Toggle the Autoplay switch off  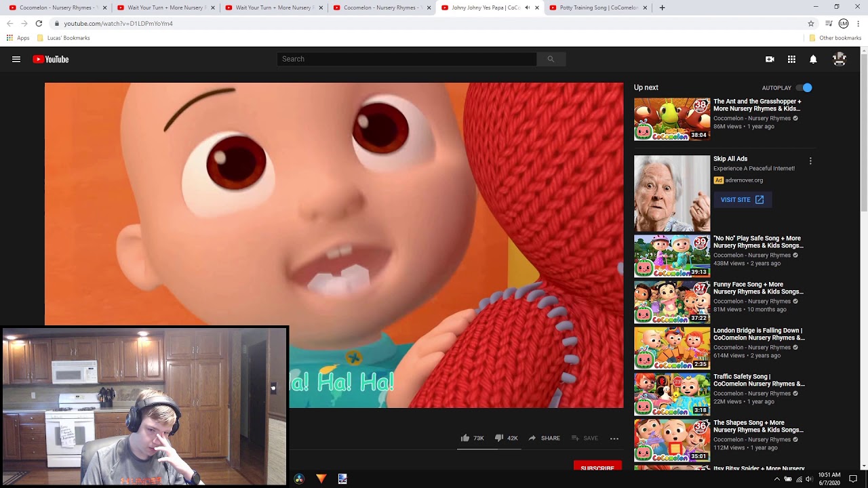804,87
